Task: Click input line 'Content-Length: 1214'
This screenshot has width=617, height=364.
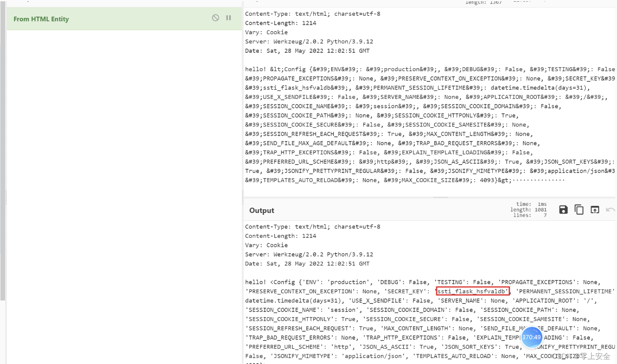Action: (281, 23)
